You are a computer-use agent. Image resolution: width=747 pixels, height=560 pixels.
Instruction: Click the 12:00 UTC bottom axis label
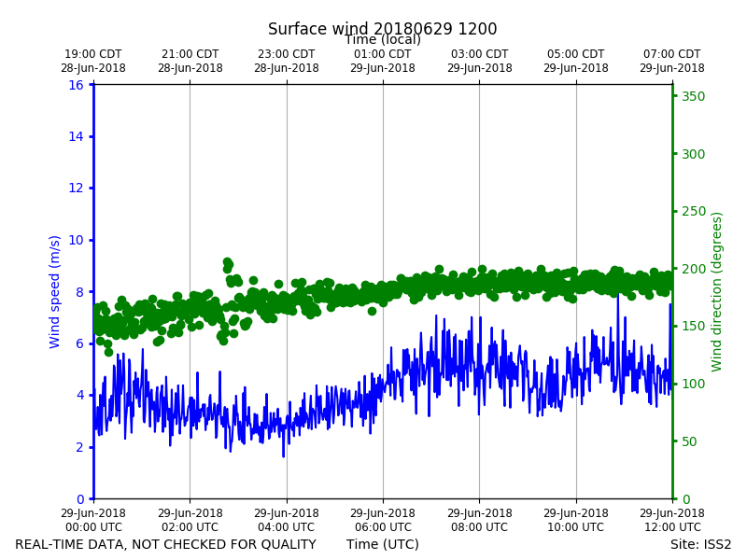point(672,520)
